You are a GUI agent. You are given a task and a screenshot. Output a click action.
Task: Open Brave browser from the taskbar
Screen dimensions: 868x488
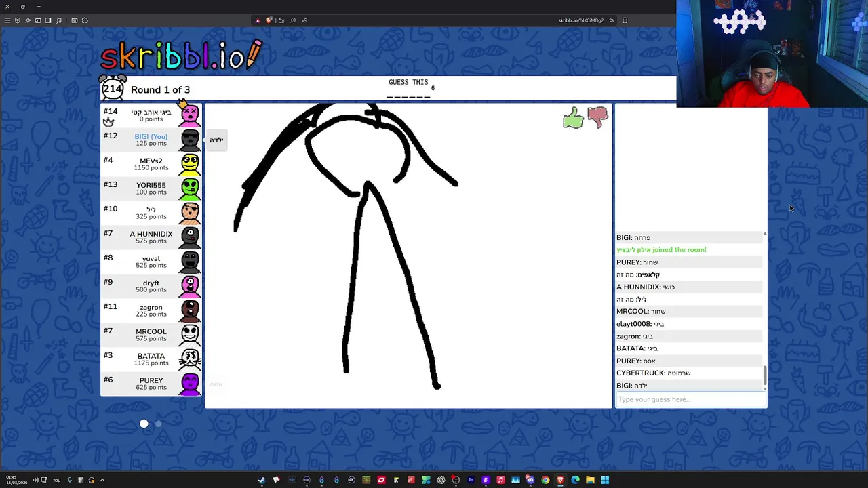(560, 480)
